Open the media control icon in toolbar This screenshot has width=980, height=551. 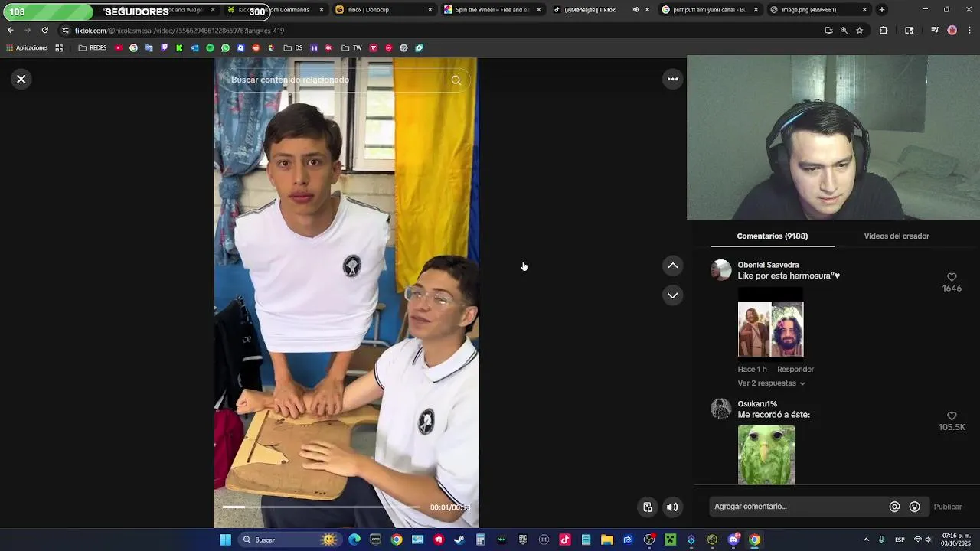pyautogui.click(x=934, y=31)
